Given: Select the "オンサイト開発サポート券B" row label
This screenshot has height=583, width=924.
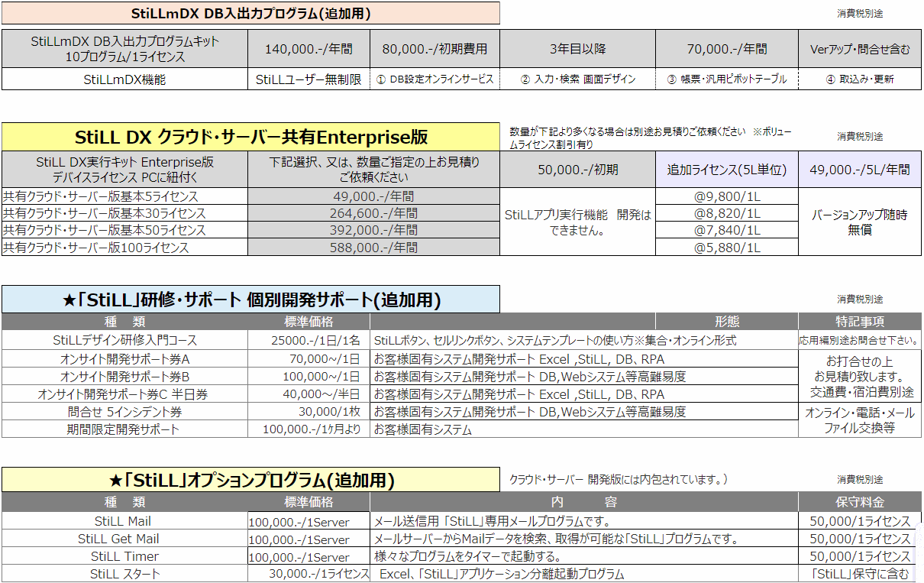Looking at the screenshot, I should (124, 377).
